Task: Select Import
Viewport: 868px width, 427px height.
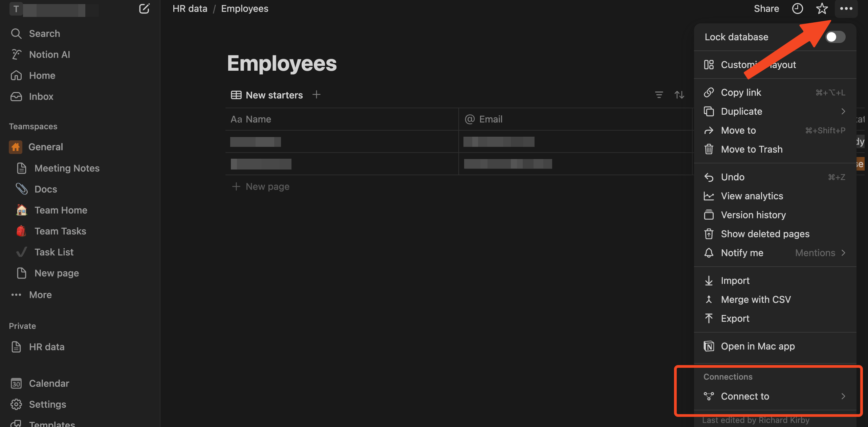Action: tap(775, 280)
